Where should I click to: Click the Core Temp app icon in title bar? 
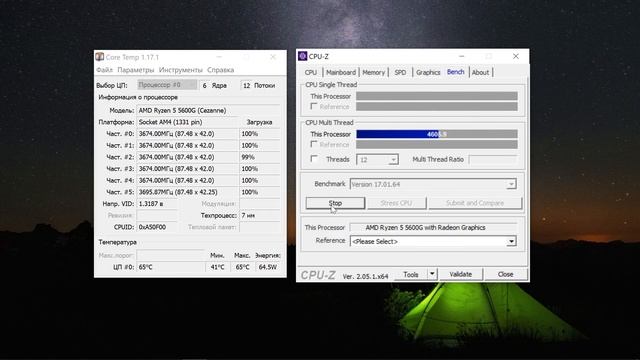click(x=100, y=57)
